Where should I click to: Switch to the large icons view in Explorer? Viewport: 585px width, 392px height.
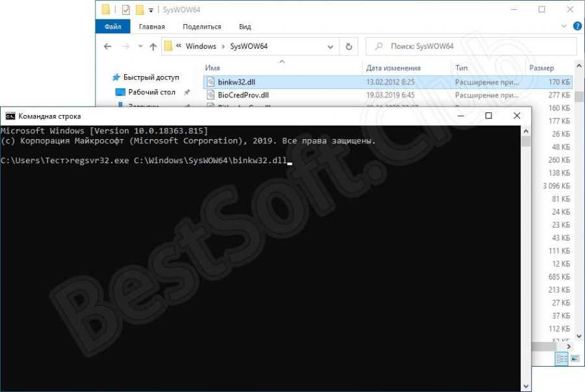575,358
